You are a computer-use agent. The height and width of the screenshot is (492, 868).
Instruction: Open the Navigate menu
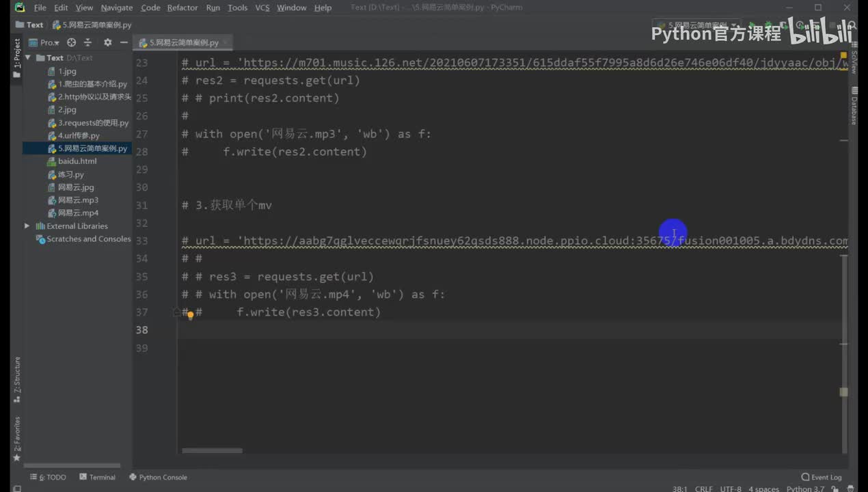coord(116,8)
